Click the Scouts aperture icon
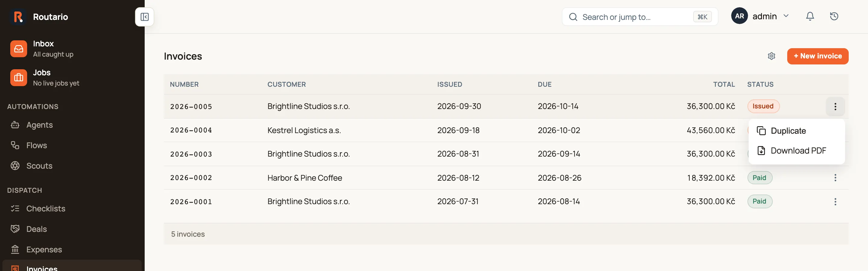Image resolution: width=868 pixels, height=271 pixels. point(15,166)
